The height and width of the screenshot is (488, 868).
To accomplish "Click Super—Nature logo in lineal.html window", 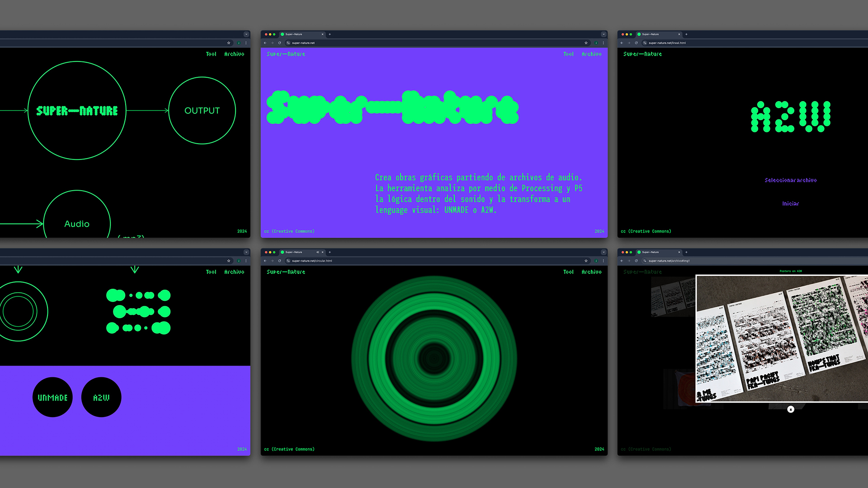I will coord(642,54).
